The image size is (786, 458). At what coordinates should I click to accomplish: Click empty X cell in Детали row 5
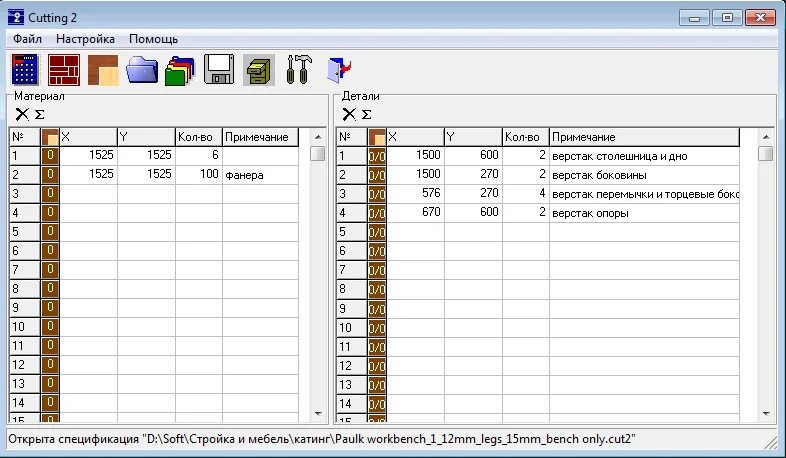click(415, 232)
